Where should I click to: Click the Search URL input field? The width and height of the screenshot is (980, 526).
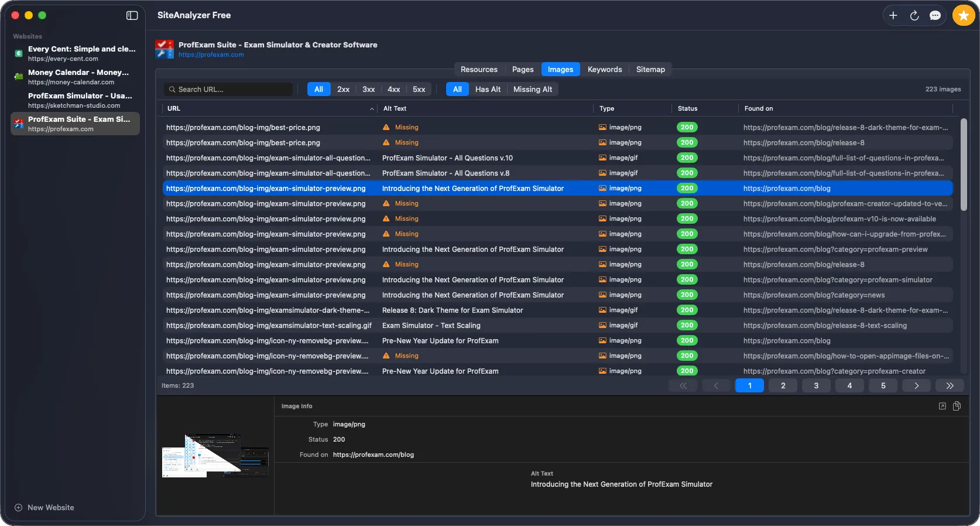(228, 90)
